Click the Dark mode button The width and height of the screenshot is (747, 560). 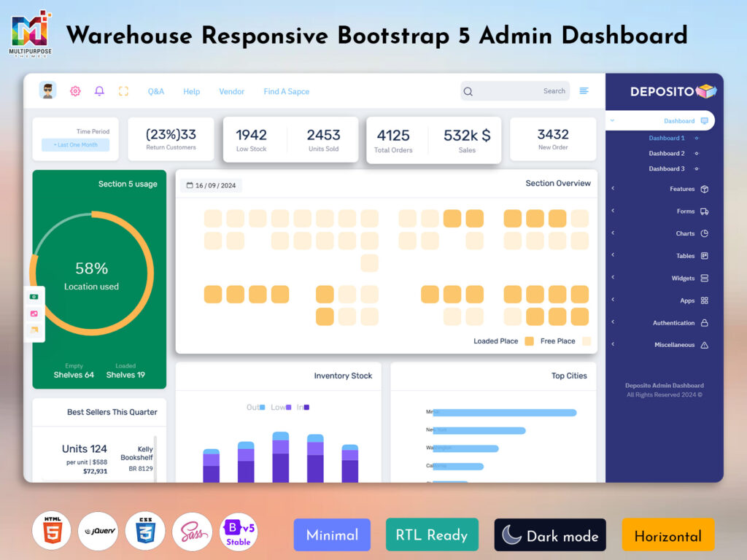coord(549,534)
